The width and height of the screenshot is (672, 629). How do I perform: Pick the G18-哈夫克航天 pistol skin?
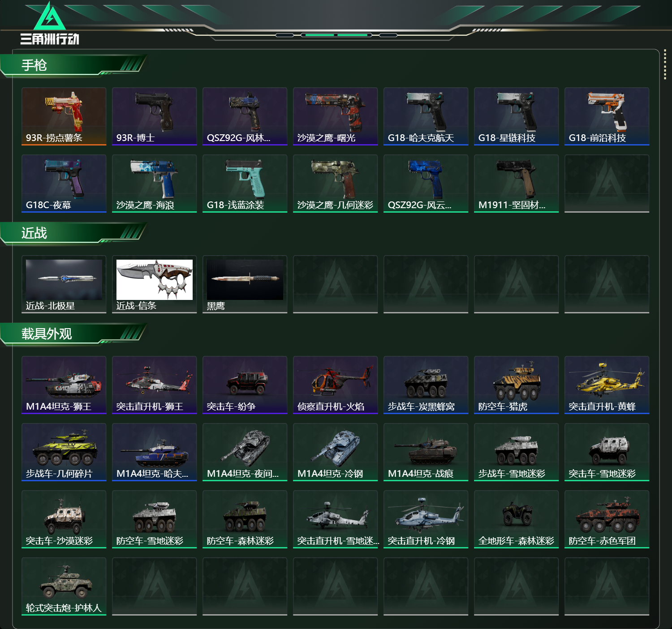(426, 116)
